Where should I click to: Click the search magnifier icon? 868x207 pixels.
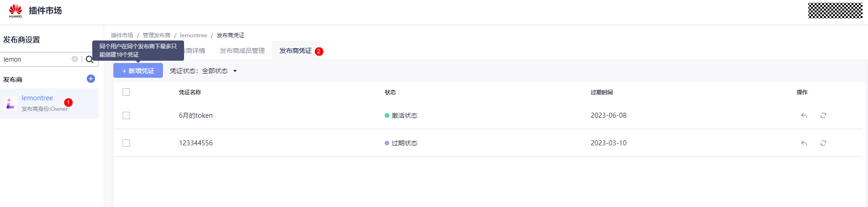tap(90, 59)
